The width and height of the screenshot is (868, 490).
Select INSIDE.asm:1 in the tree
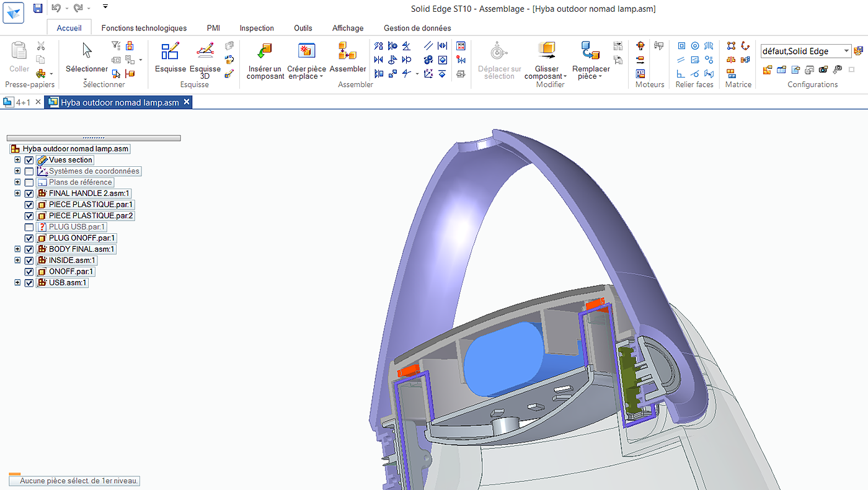[x=72, y=261]
